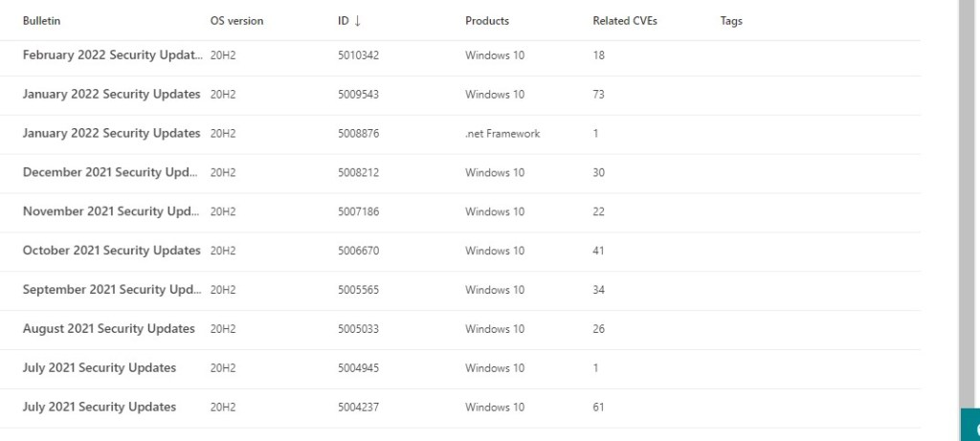
Task: Open July 2021 Security Updates with ID 5004237
Action: point(100,408)
